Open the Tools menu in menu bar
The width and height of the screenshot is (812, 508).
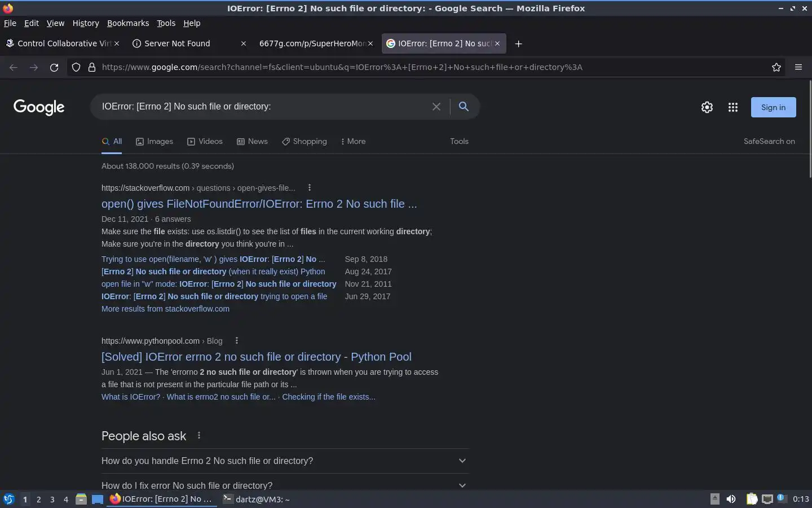click(166, 23)
